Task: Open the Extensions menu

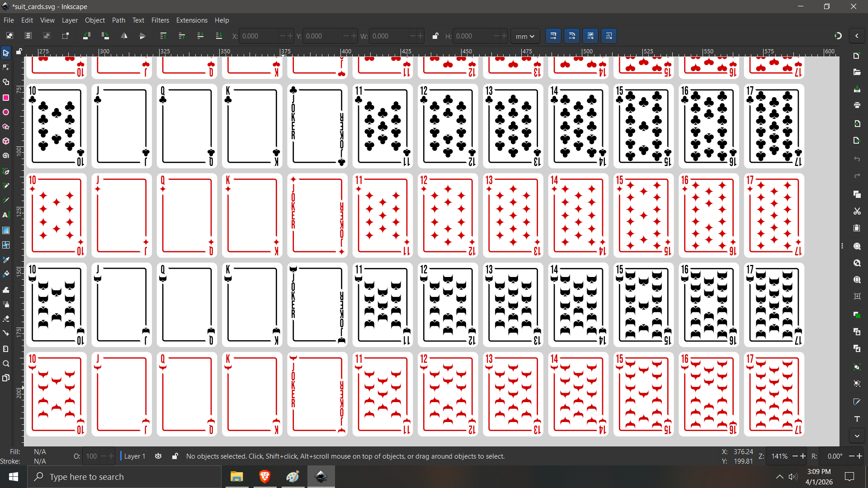Action: click(192, 20)
